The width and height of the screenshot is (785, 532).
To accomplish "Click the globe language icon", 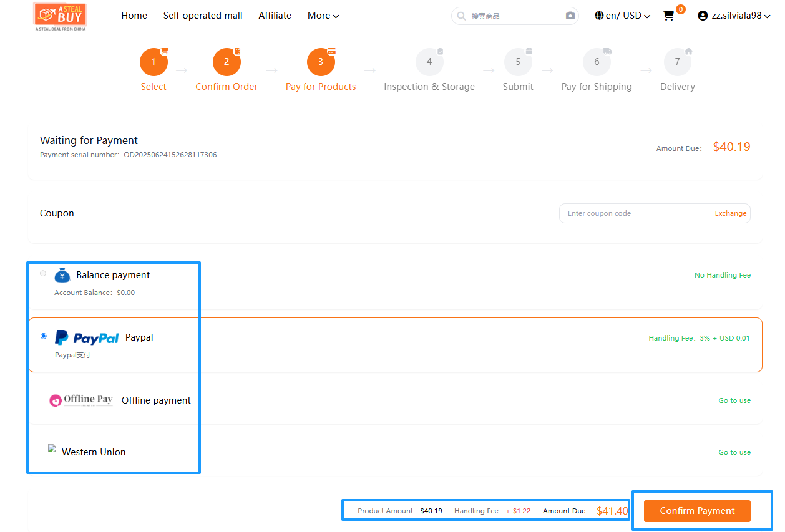I will point(599,16).
